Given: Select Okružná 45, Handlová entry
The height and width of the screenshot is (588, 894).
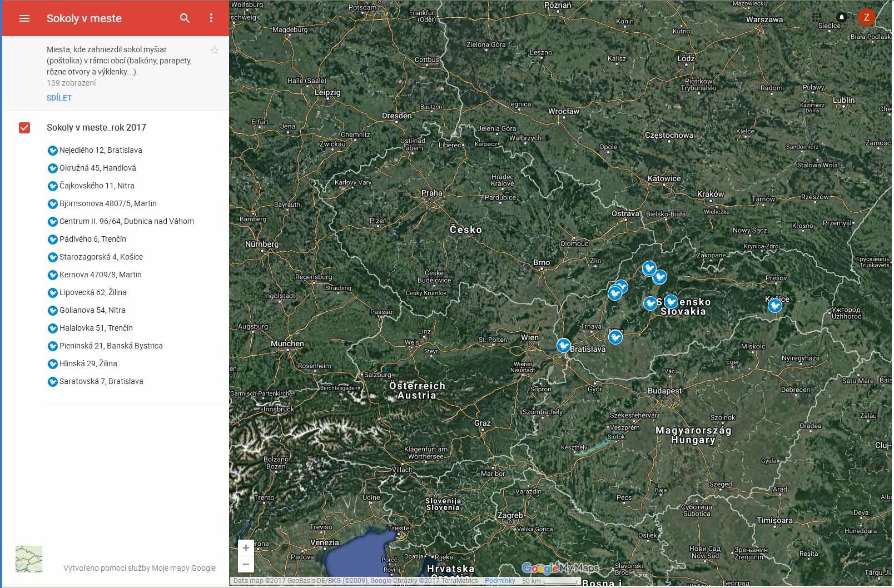Looking at the screenshot, I should (x=97, y=168).
